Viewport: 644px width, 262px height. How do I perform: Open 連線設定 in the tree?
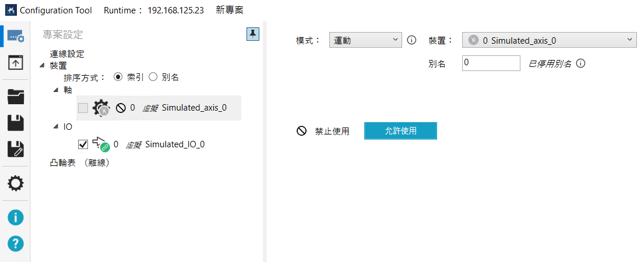tap(67, 54)
